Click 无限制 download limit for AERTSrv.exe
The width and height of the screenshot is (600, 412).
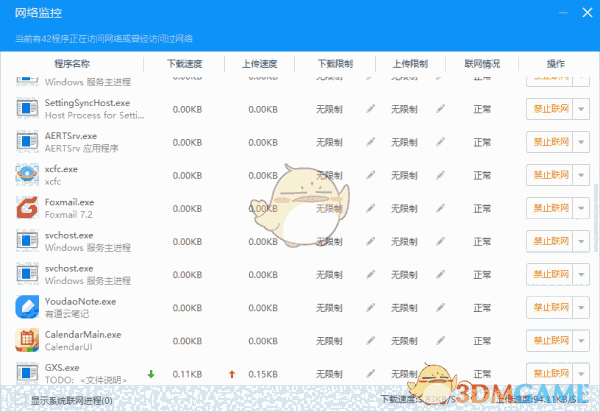point(329,142)
